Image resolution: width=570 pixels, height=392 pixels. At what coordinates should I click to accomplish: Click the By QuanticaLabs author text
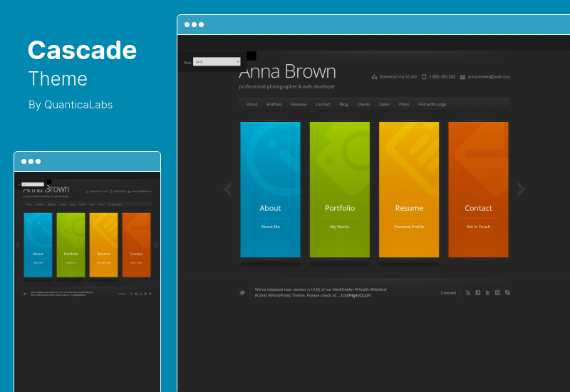pos(71,105)
